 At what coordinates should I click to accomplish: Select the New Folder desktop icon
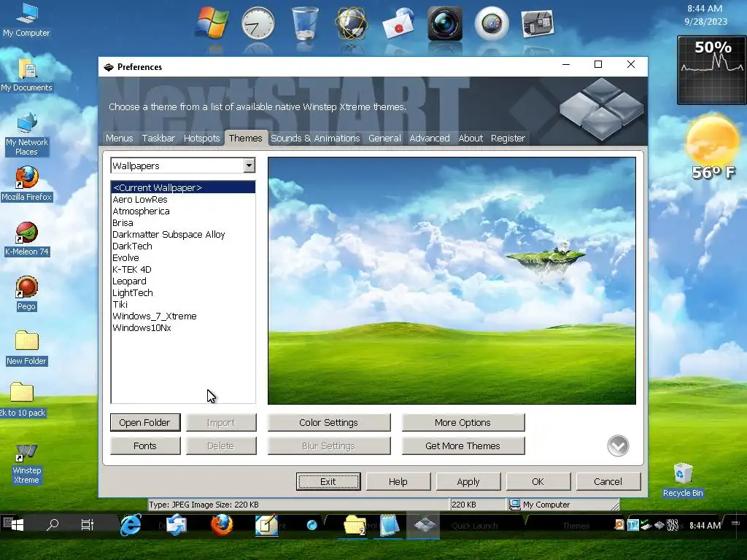tap(26, 348)
